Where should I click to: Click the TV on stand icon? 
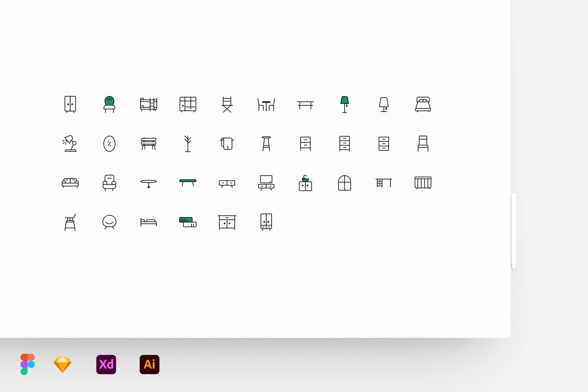266,183
